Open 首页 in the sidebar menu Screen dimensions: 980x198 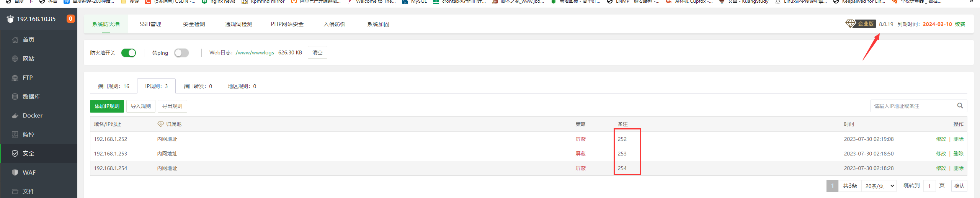coord(28,40)
